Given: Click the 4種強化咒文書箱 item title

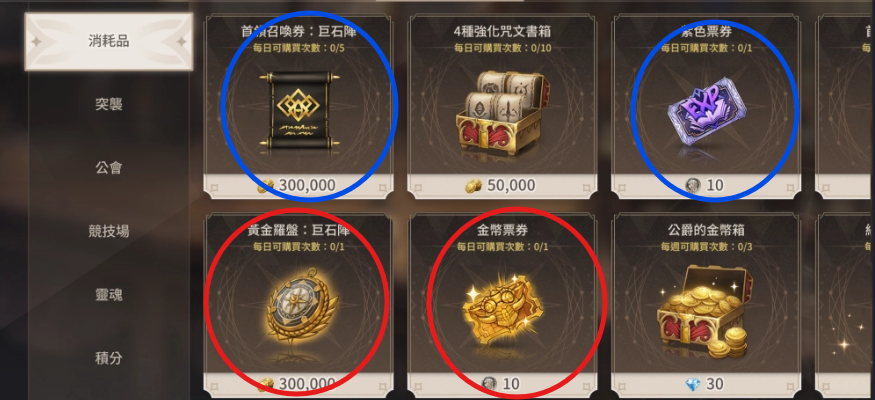Looking at the screenshot, I should [502, 31].
